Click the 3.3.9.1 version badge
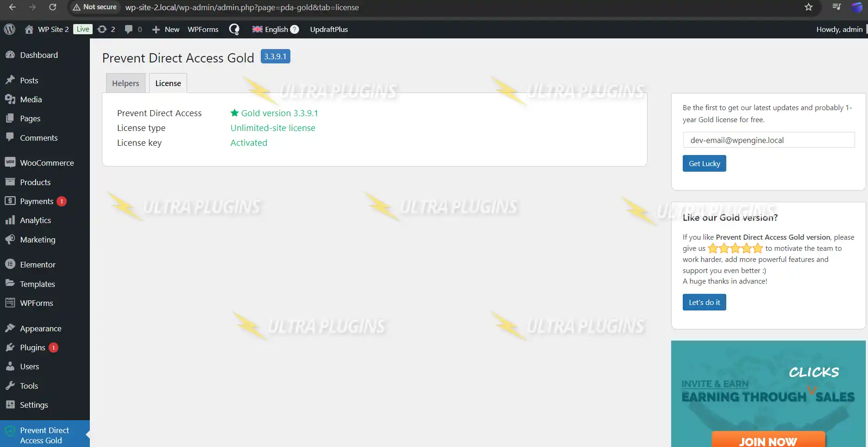 pos(275,56)
